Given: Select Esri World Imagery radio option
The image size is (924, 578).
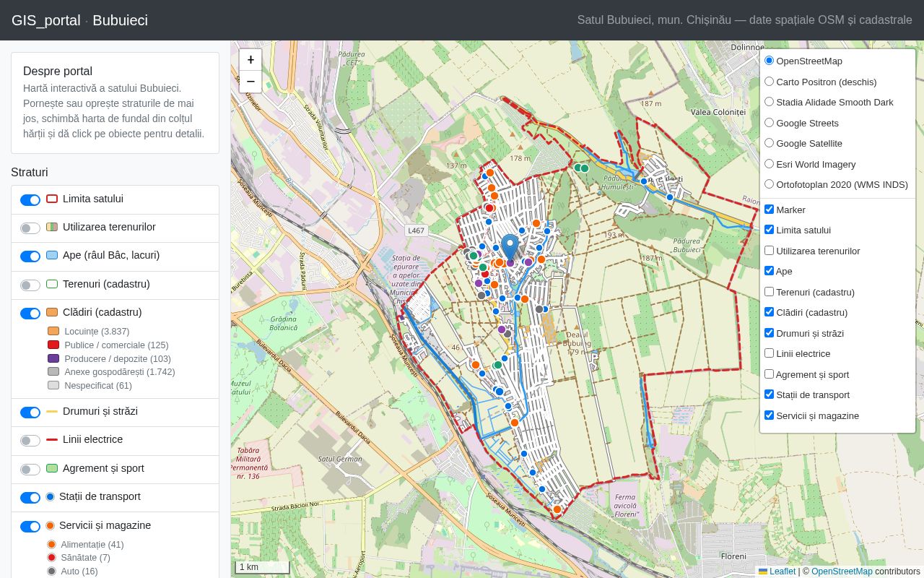Looking at the screenshot, I should coord(769,164).
